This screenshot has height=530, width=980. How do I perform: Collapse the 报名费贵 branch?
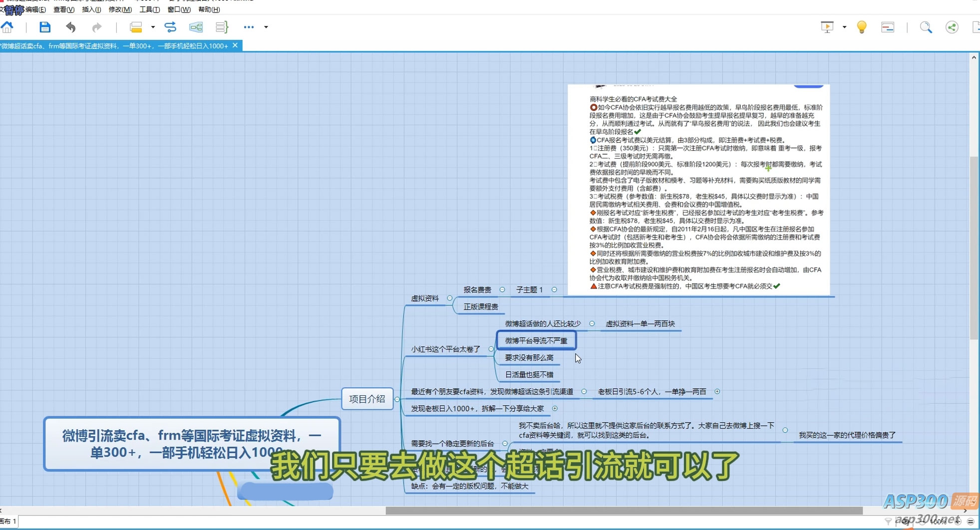pyautogui.click(x=502, y=289)
